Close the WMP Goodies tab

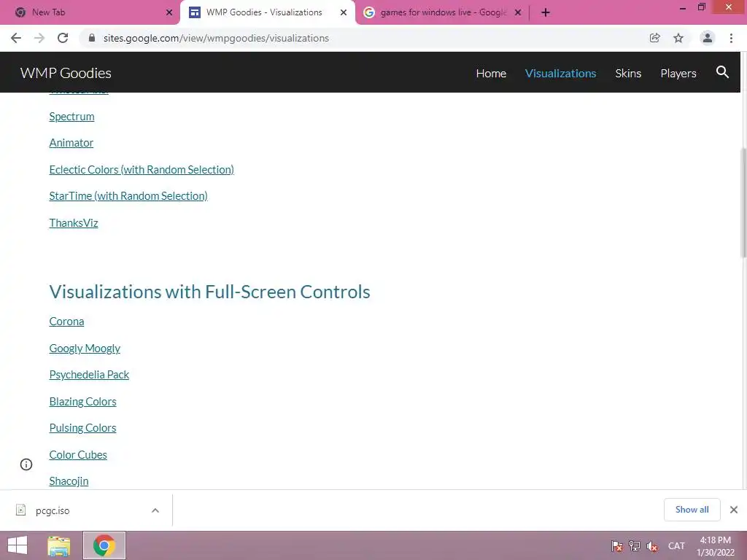tap(344, 12)
